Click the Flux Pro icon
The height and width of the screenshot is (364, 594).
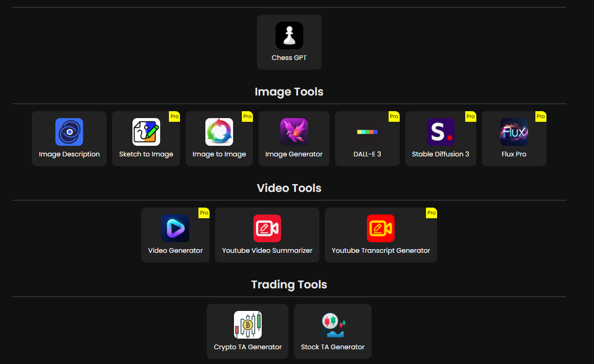(514, 132)
